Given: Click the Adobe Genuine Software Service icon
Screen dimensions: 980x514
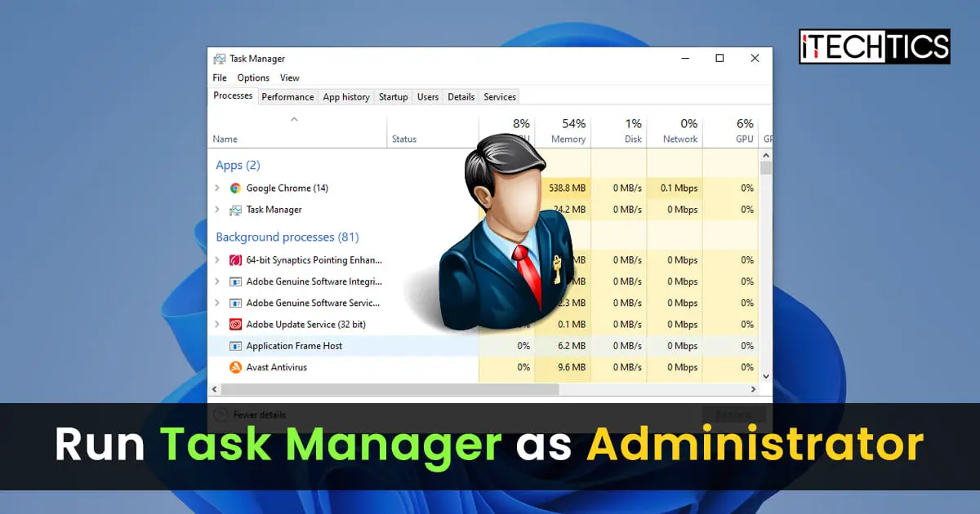Looking at the screenshot, I should (235, 303).
